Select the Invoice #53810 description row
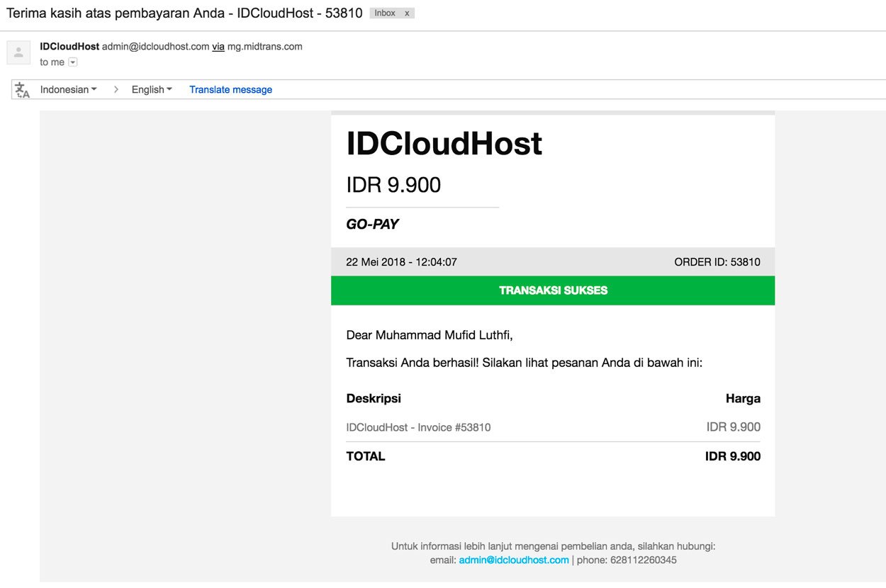This screenshot has width=886, height=588. (419, 426)
